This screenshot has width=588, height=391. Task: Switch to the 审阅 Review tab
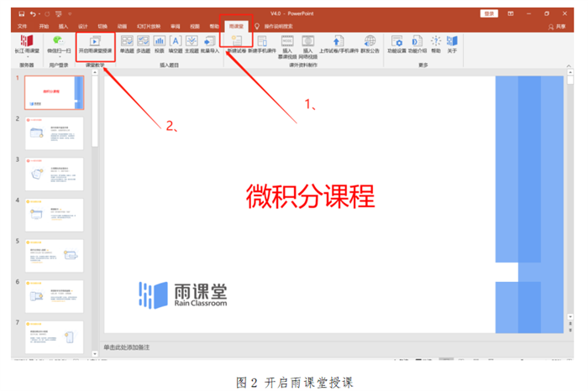pyautogui.click(x=175, y=26)
